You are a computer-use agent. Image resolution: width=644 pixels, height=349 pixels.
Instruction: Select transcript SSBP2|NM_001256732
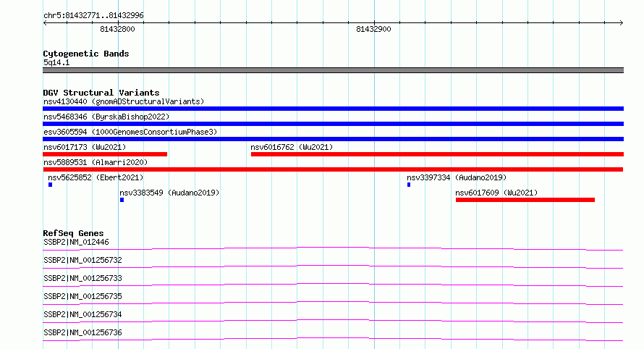coord(82,260)
